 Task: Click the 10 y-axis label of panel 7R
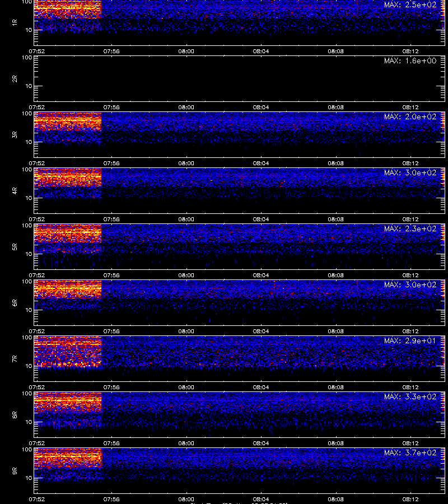pyautogui.click(x=29, y=366)
